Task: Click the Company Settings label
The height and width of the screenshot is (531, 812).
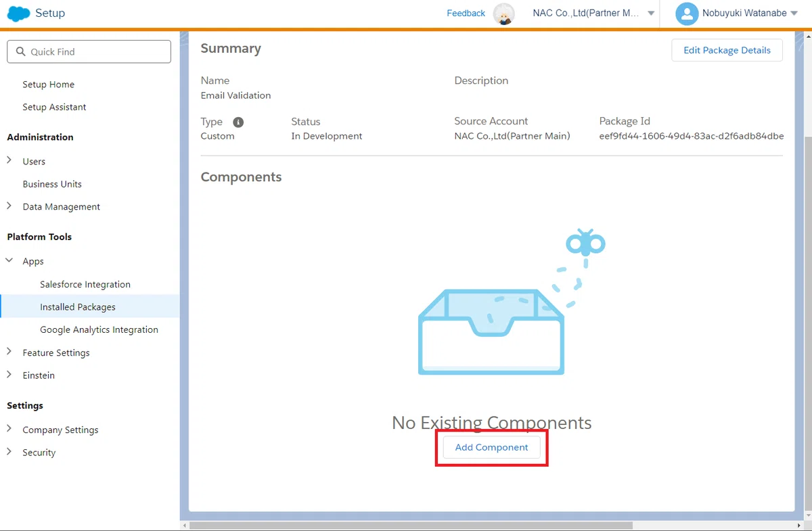Action: 60,430
